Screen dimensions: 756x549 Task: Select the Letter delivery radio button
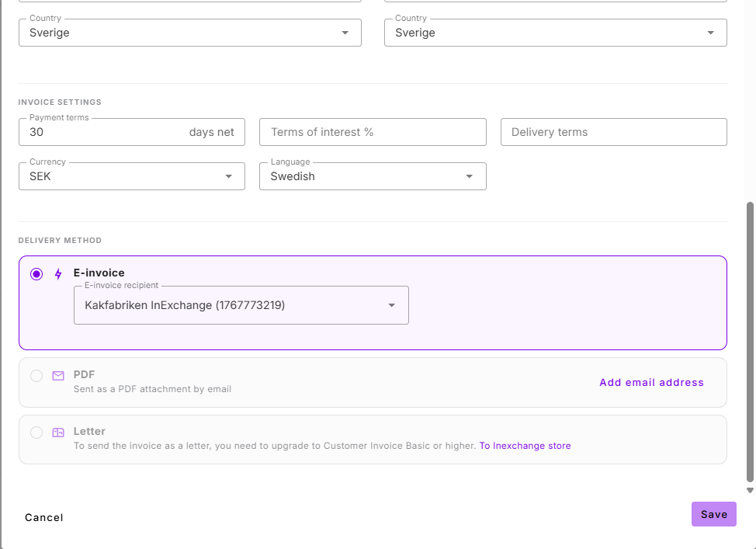tap(36, 433)
